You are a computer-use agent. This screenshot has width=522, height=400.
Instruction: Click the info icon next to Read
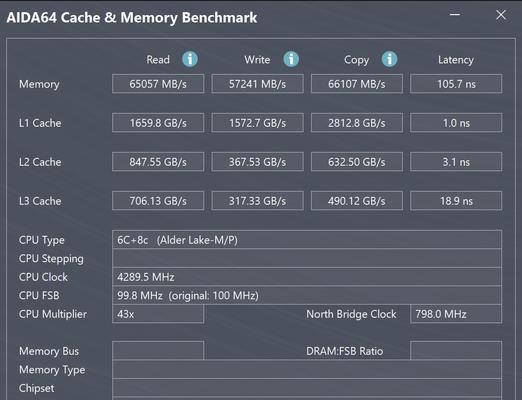[190, 59]
